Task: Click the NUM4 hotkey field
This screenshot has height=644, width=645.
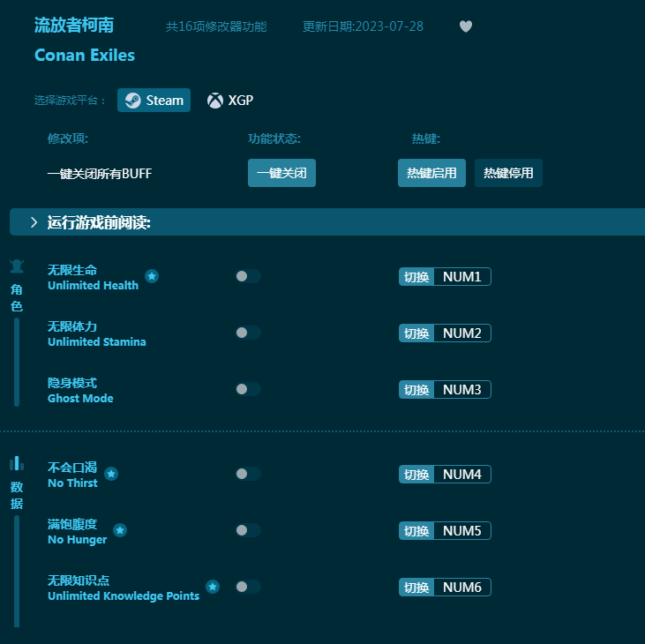Action: 462,474
